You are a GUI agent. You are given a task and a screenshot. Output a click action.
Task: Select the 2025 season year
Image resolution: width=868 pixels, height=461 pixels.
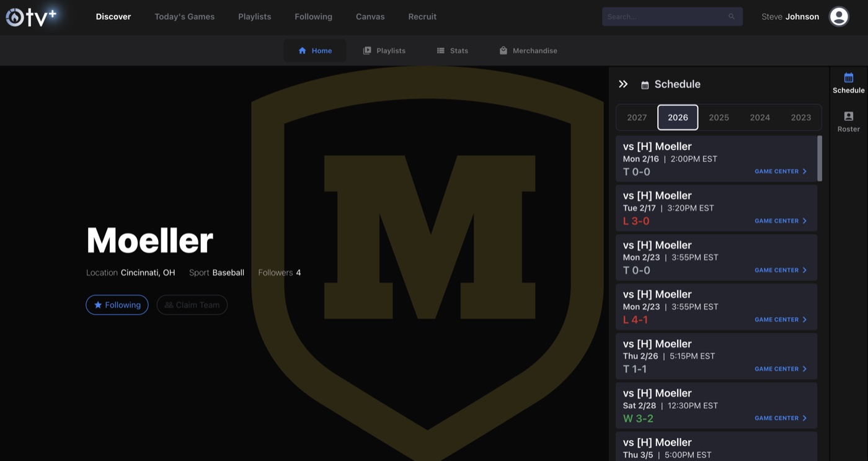719,117
